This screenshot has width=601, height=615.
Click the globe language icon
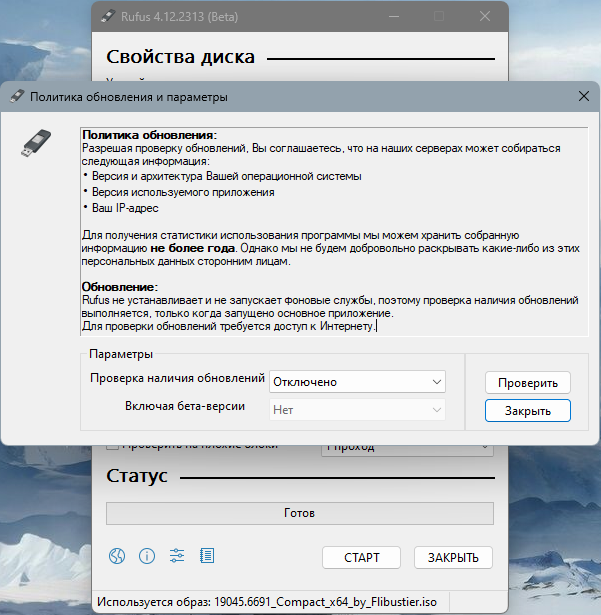pos(116,556)
